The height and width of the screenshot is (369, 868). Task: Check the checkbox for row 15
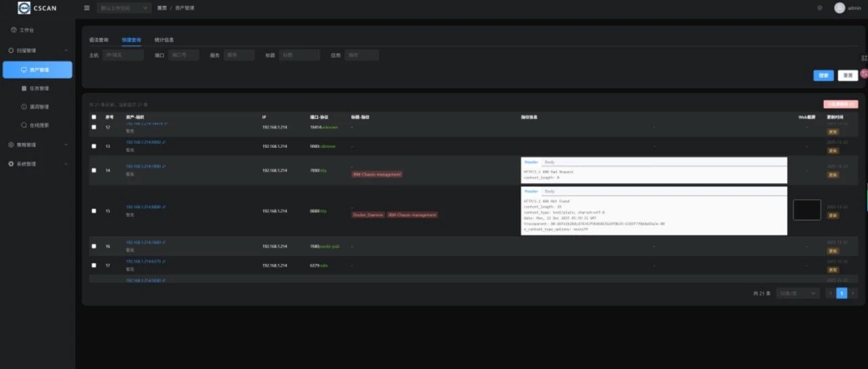click(94, 211)
